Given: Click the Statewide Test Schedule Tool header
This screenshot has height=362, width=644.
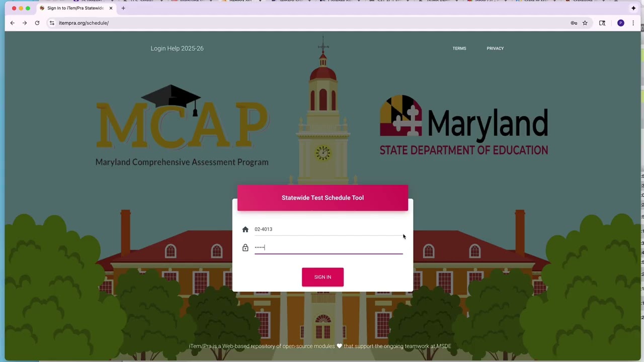Looking at the screenshot, I should point(323,198).
